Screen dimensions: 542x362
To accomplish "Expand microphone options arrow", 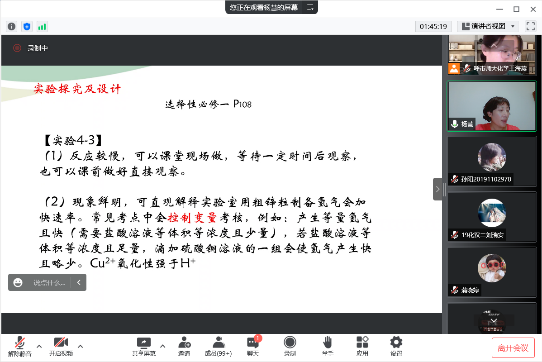I will (39, 346).
